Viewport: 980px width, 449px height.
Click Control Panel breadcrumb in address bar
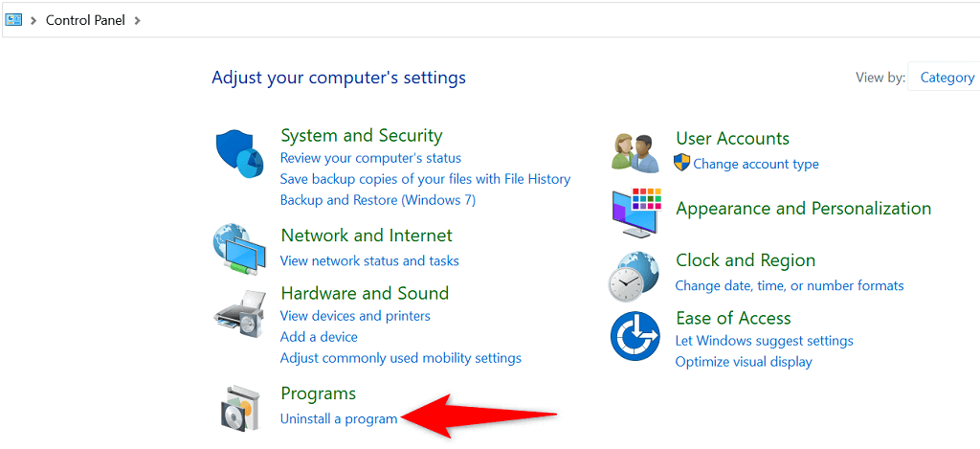[x=85, y=19]
